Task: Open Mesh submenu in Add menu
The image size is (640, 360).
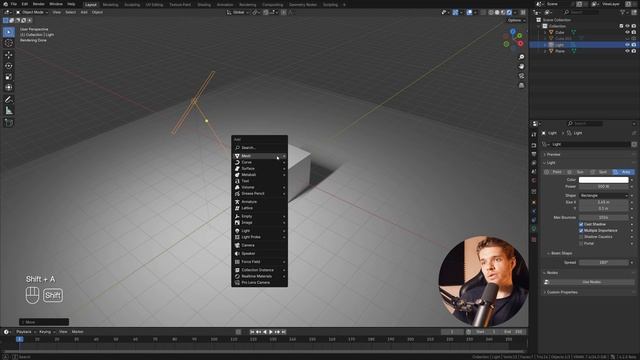Action: [x=260, y=156]
